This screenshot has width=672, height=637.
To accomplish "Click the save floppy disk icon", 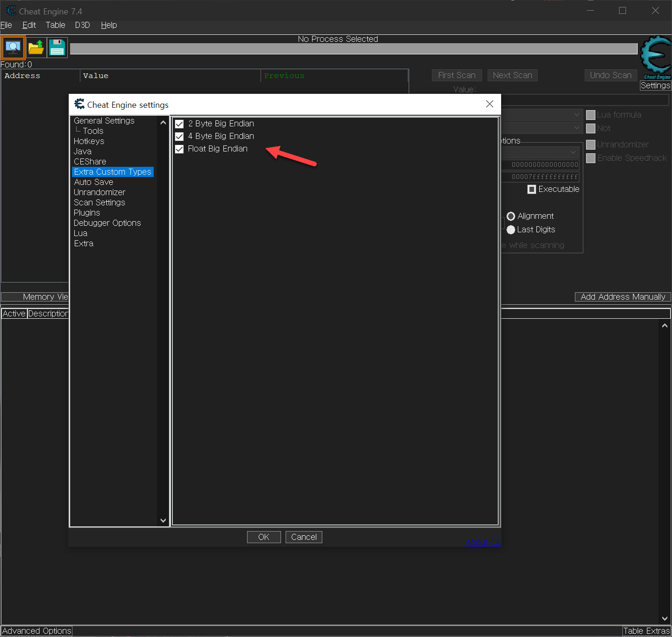I will click(57, 47).
